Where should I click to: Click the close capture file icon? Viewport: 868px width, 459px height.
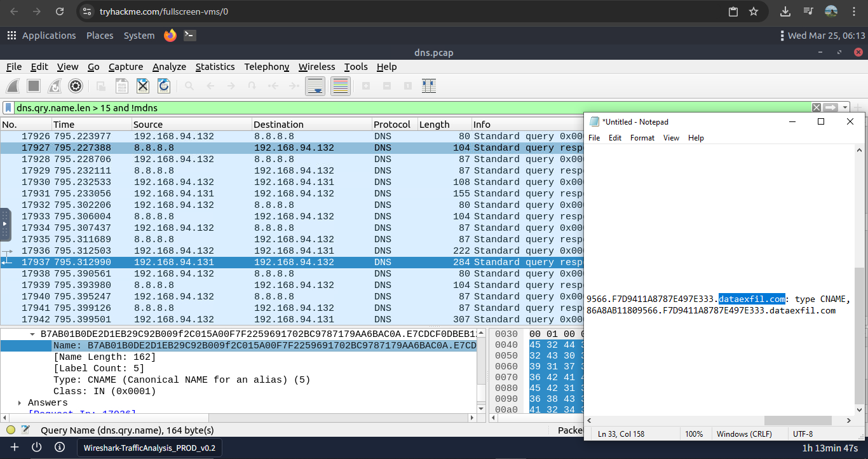(x=143, y=86)
